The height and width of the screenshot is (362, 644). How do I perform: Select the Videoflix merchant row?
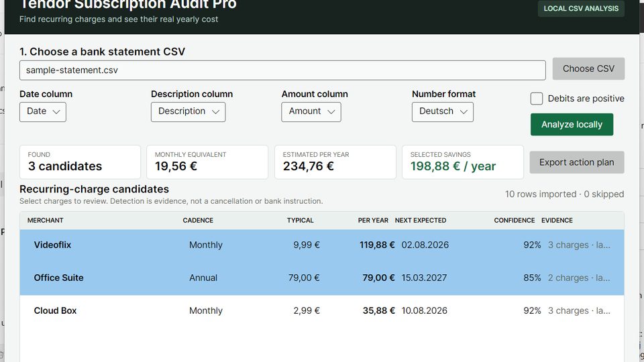pyautogui.click(x=321, y=245)
